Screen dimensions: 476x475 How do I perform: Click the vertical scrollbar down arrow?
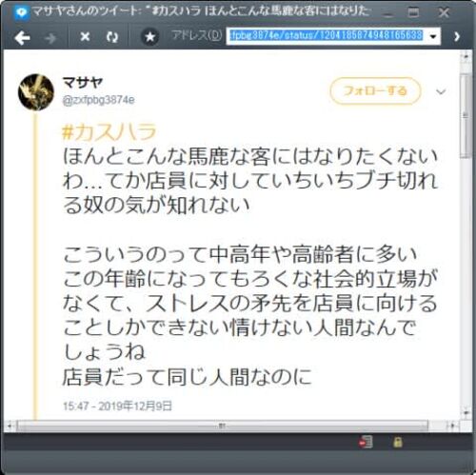(466, 413)
